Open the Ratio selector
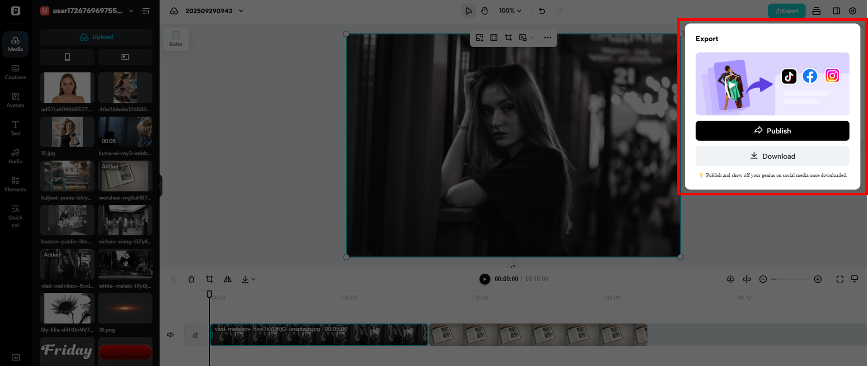The image size is (868, 366). click(176, 39)
